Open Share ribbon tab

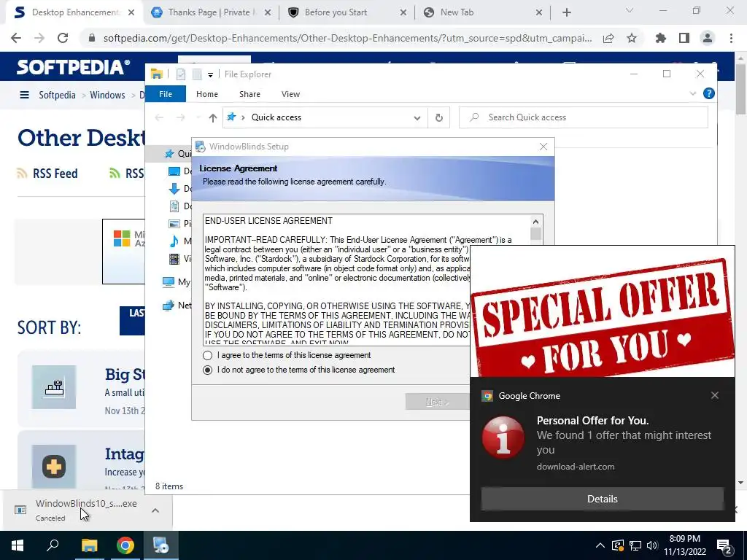[249, 94]
